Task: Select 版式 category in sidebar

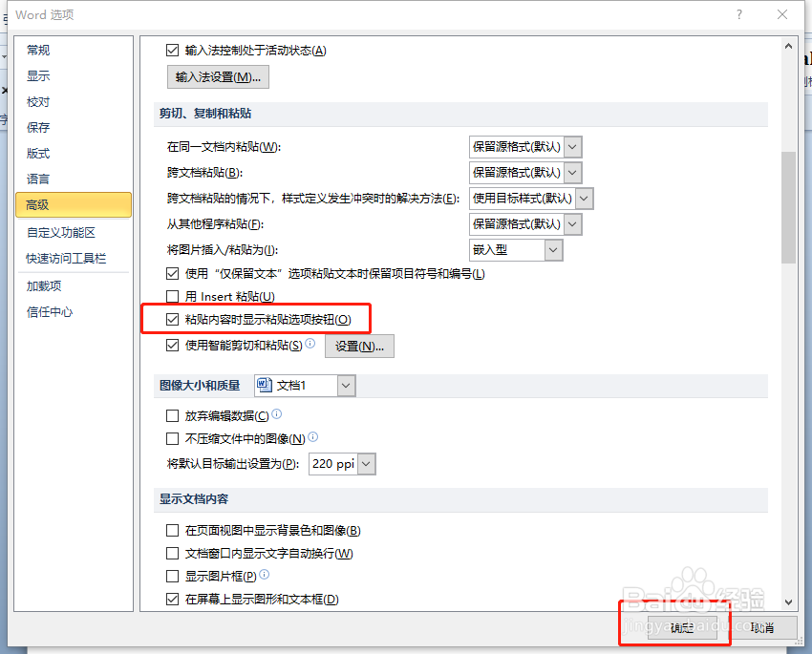Action: 74,153
